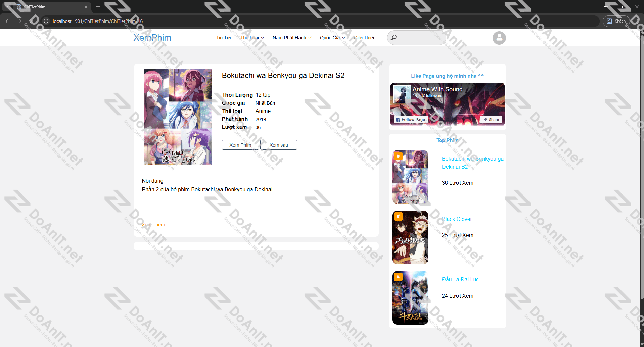Go back with the browser back arrow
The width and height of the screenshot is (644, 347).
click(x=7, y=21)
